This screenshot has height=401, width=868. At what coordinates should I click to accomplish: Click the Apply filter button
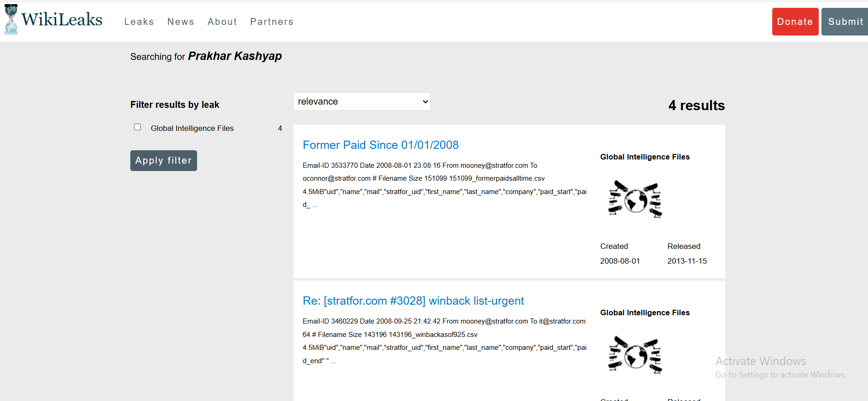(163, 160)
